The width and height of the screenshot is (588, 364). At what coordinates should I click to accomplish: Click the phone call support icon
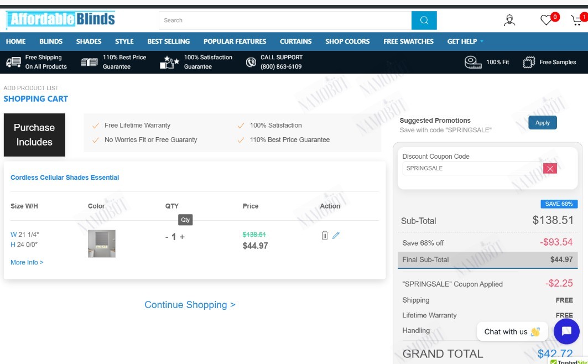pos(251,62)
